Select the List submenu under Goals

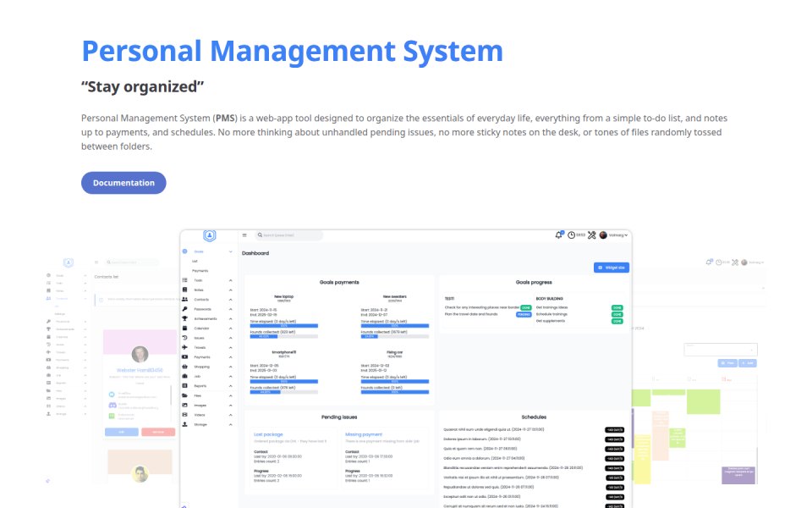pyautogui.click(x=195, y=262)
